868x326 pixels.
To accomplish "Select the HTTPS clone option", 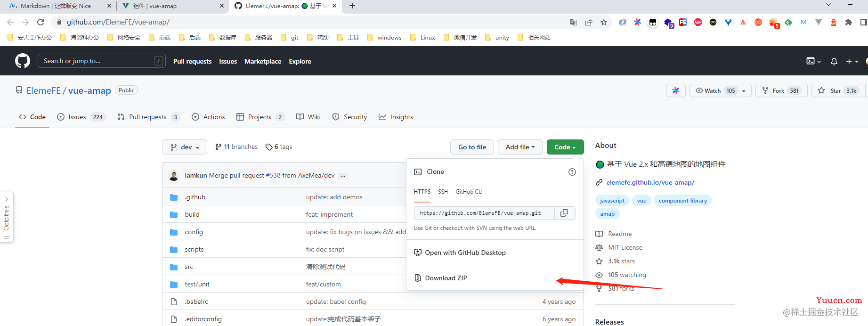I will pos(422,192).
